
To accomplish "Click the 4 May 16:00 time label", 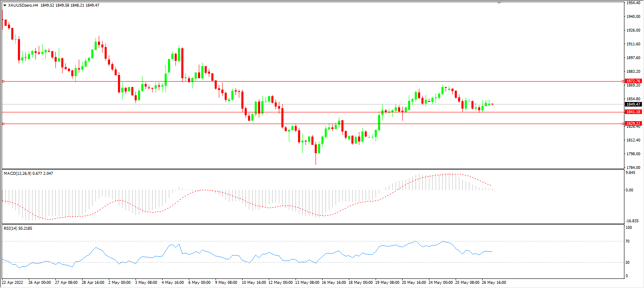I will click(173, 283).
